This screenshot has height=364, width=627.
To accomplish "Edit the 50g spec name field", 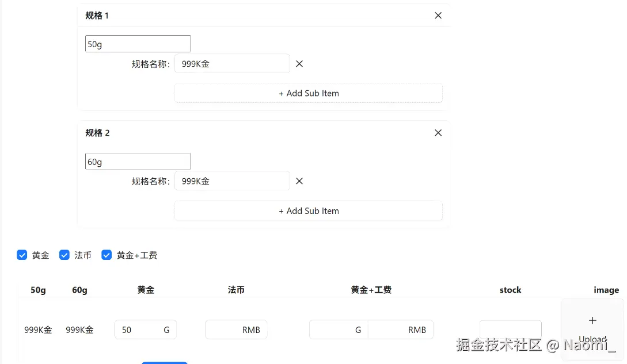I will (138, 44).
